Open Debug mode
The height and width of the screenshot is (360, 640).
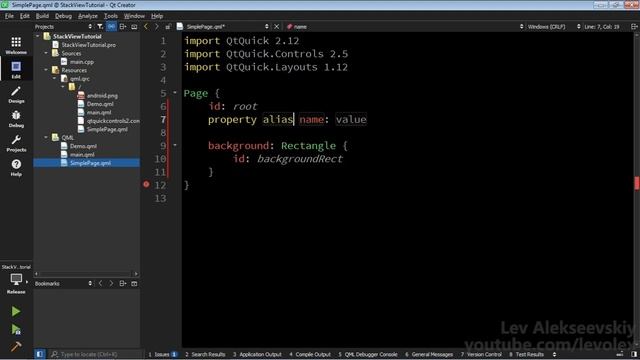[x=16, y=118]
